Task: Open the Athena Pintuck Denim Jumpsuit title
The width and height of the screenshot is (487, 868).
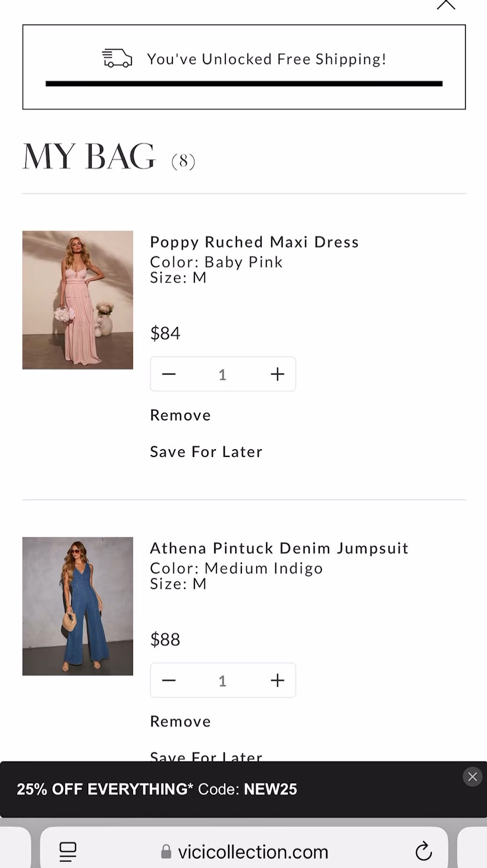Action: point(279,548)
